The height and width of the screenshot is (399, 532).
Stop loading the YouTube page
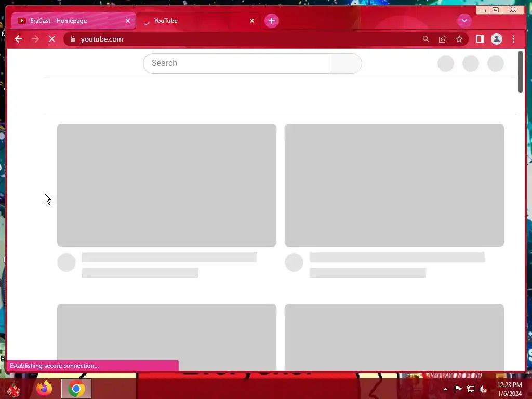[x=52, y=39]
